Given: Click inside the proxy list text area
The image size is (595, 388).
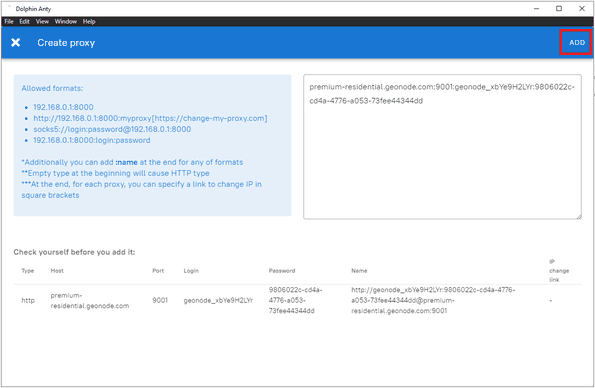Looking at the screenshot, I should (442, 147).
